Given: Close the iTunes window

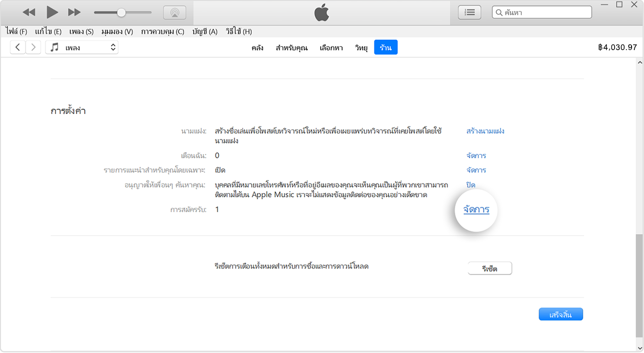Looking at the screenshot, I should 635,5.
